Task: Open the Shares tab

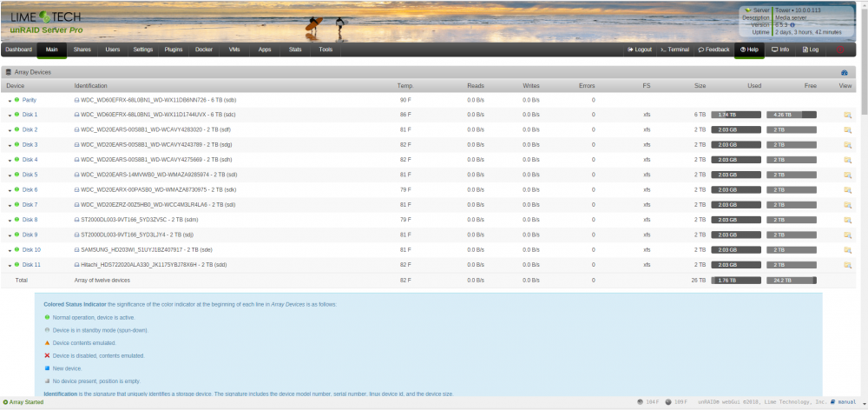Action: pyautogui.click(x=82, y=50)
